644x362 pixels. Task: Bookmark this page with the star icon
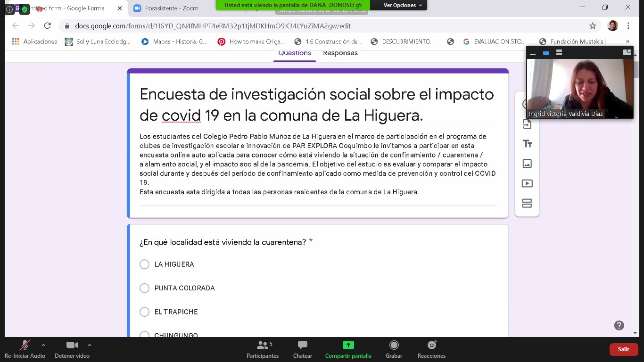point(591,26)
